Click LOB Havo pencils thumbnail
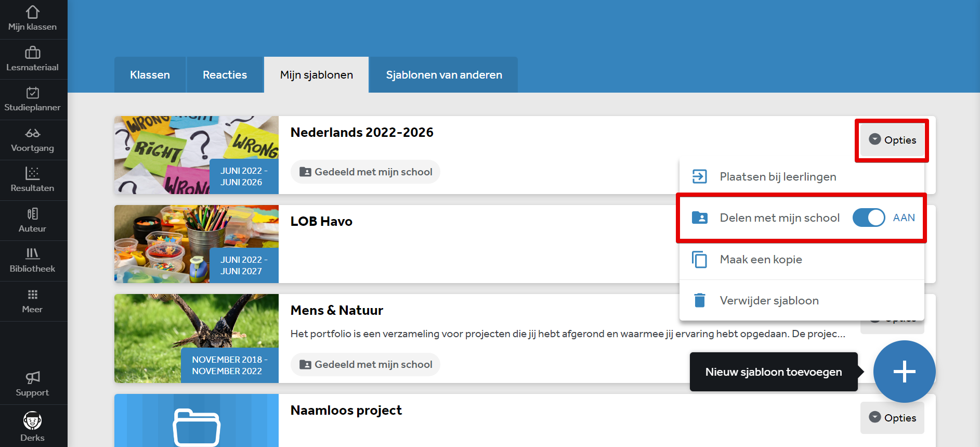The image size is (980, 447). click(197, 244)
